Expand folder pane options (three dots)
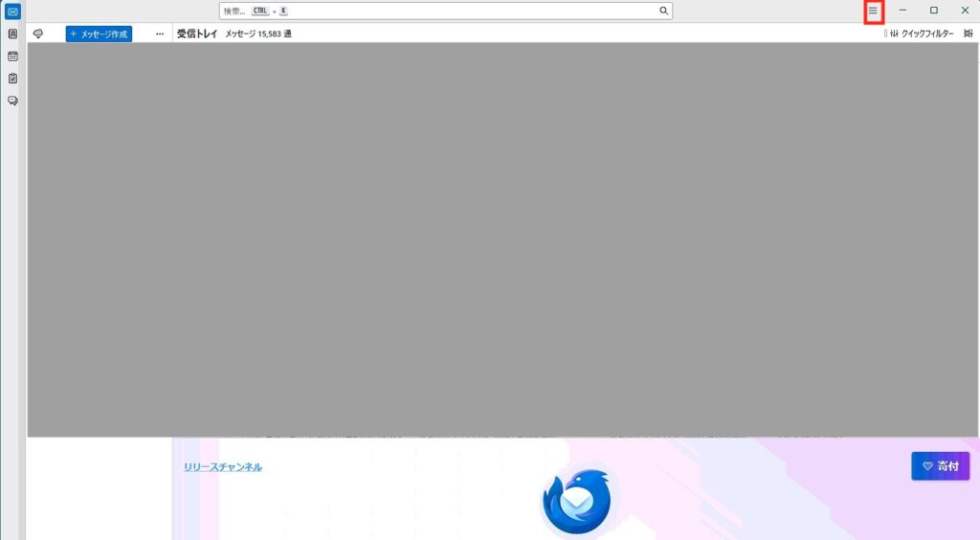 point(160,34)
